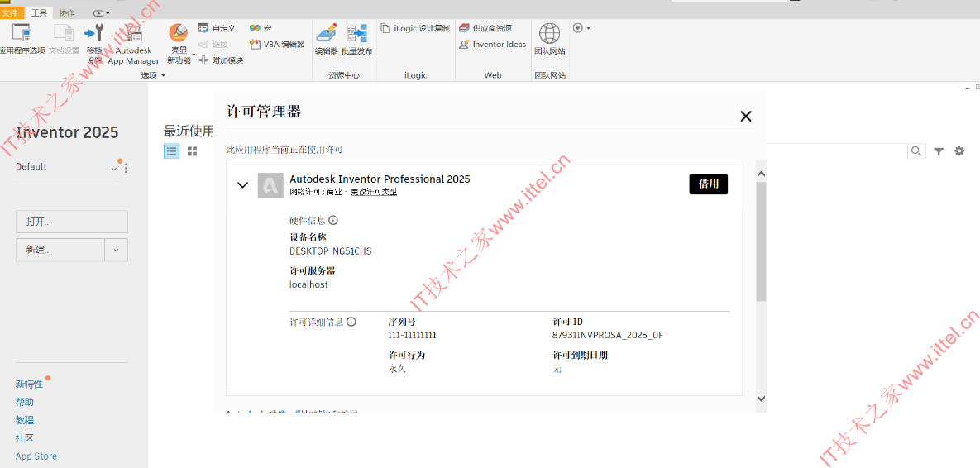This screenshot has height=468, width=980.
Task: Click the Borrow (借用) license button
Action: 708,184
